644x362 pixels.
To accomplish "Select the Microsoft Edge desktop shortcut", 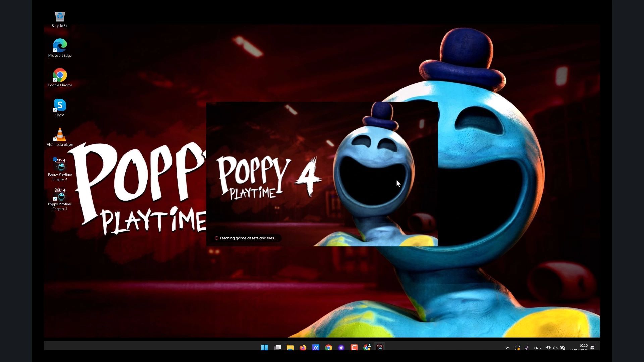I will 60,48.
